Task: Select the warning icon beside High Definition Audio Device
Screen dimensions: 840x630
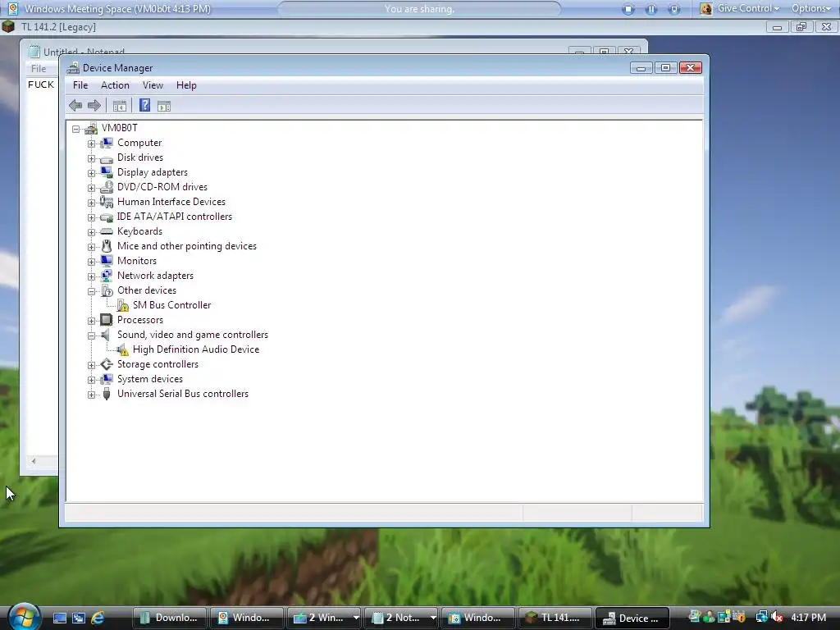Action: pyautogui.click(x=123, y=349)
